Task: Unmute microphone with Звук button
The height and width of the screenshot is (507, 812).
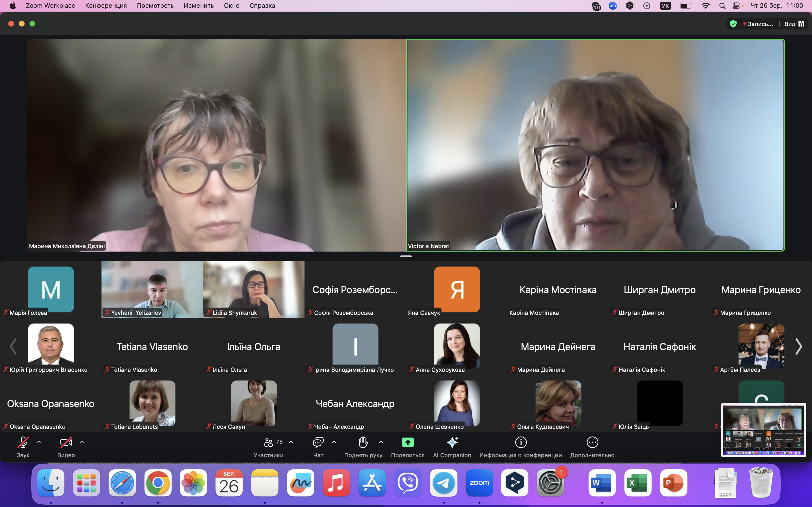Action: click(x=23, y=442)
